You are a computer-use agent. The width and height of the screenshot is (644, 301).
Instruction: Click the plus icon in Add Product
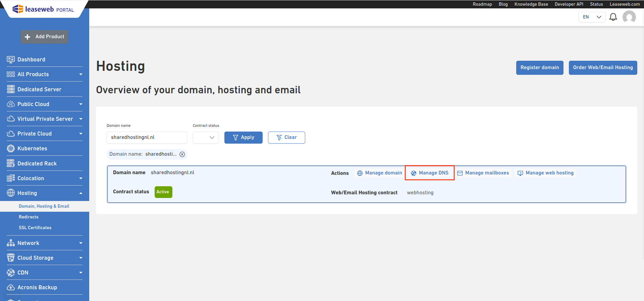coord(28,37)
